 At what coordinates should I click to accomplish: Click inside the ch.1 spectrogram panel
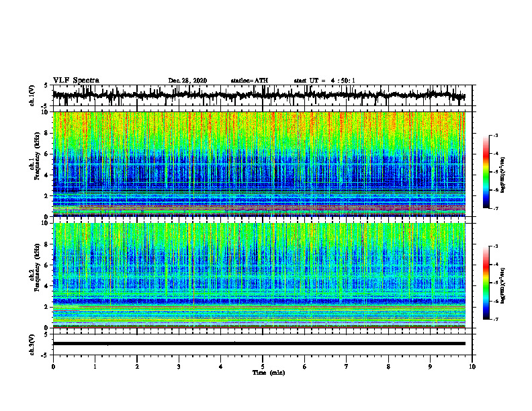pyautogui.click(x=259, y=164)
